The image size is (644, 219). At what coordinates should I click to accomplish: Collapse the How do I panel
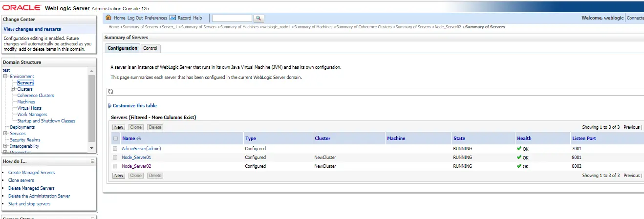[x=92, y=161]
